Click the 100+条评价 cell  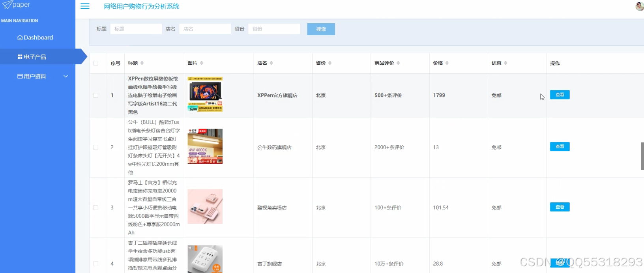(x=388, y=208)
